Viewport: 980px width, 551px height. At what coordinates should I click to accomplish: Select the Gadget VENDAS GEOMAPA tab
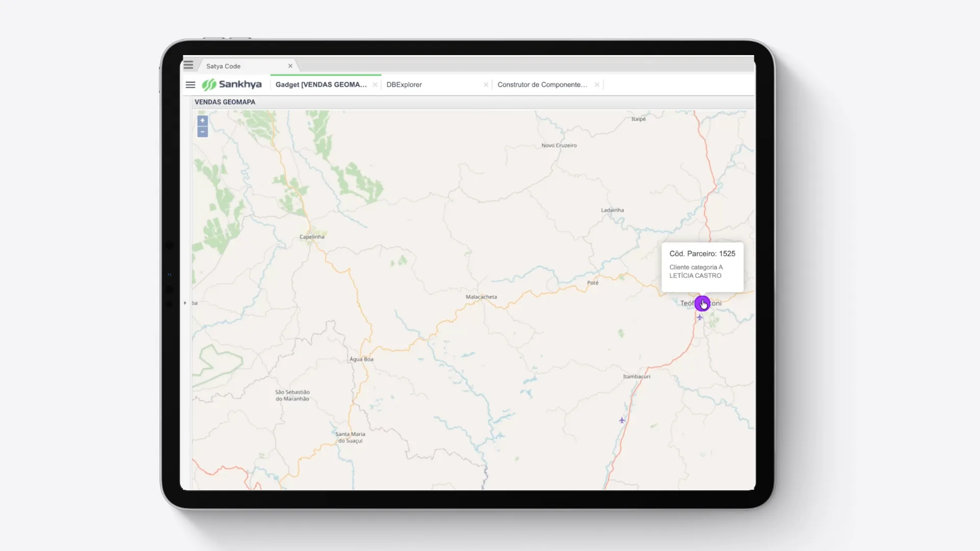point(321,85)
